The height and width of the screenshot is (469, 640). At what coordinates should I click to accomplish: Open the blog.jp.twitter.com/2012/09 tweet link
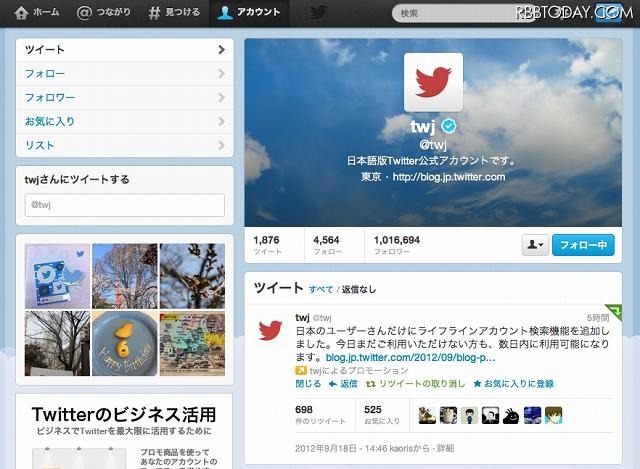(x=411, y=358)
